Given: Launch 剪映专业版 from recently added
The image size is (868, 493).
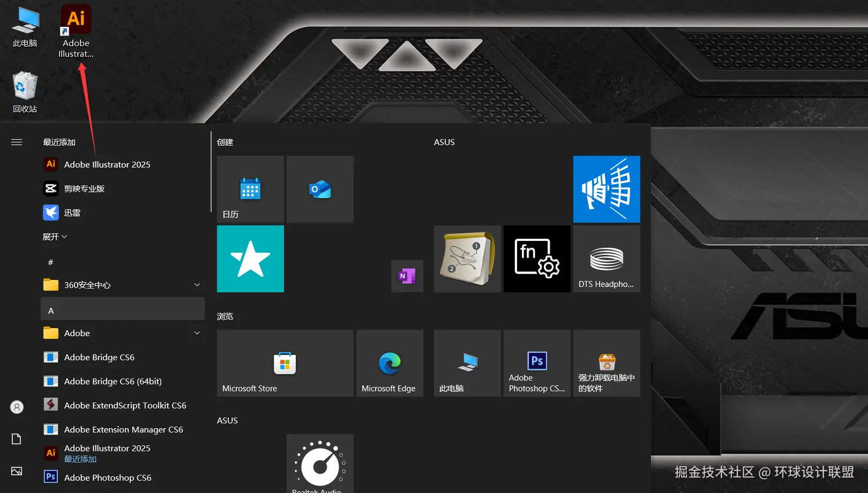Looking at the screenshot, I should click(x=123, y=188).
